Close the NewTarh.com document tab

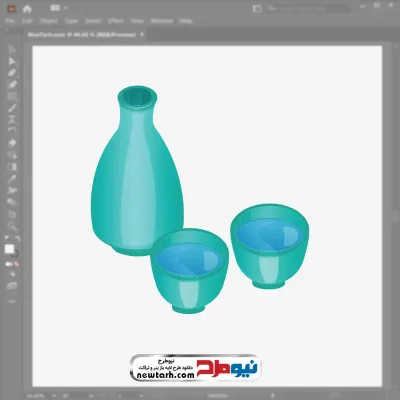coord(142,34)
